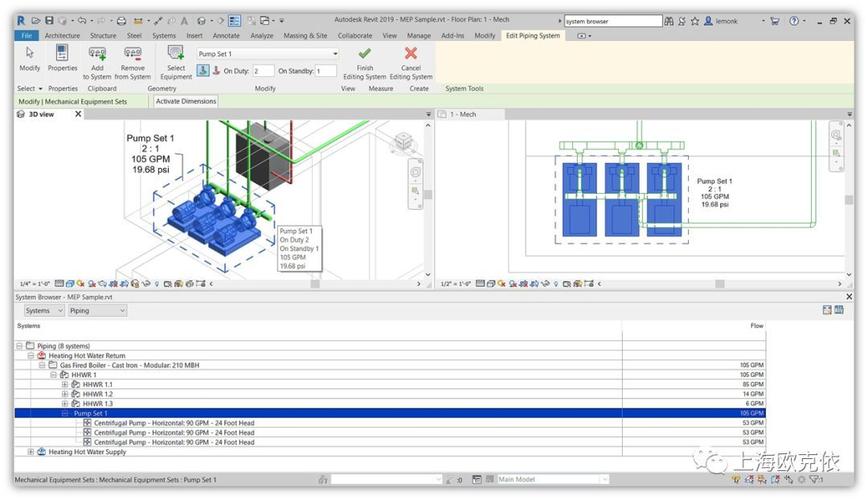Expand the Heating Hot Water Supply node
This screenshot has width=868, height=500.
(30, 452)
